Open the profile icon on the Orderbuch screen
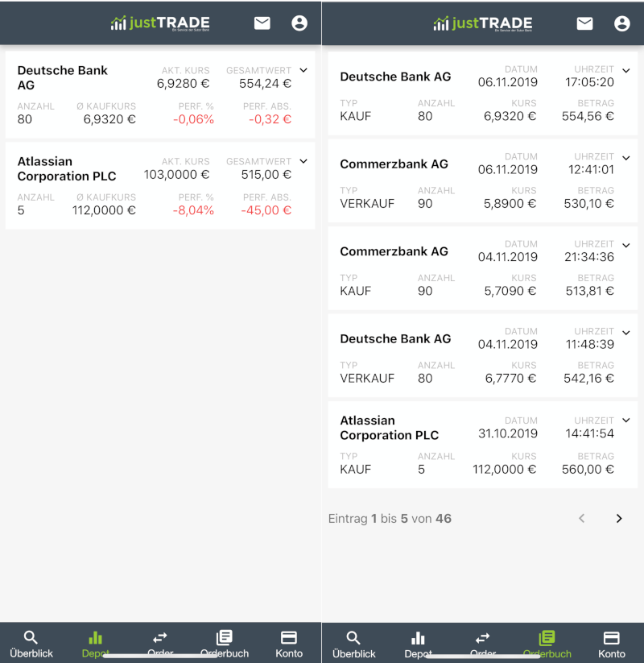644x663 pixels. [621, 23]
